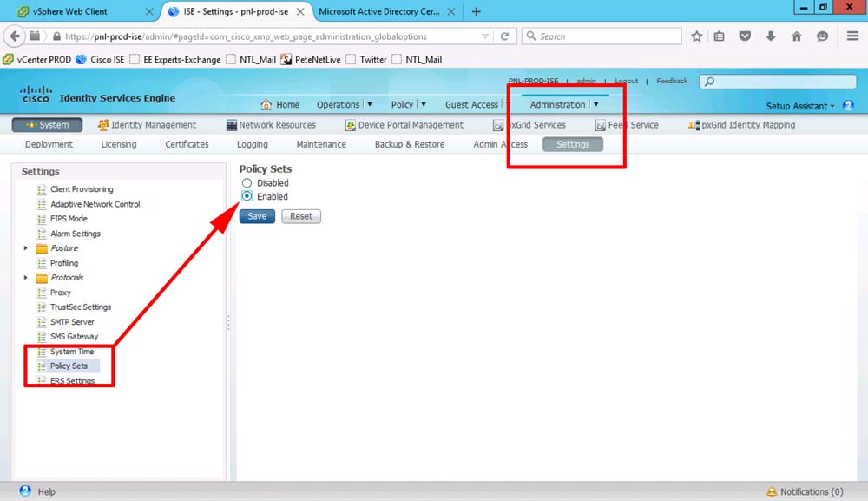Click the Posture folder icon
868x501 pixels.
[x=42, y=248]
